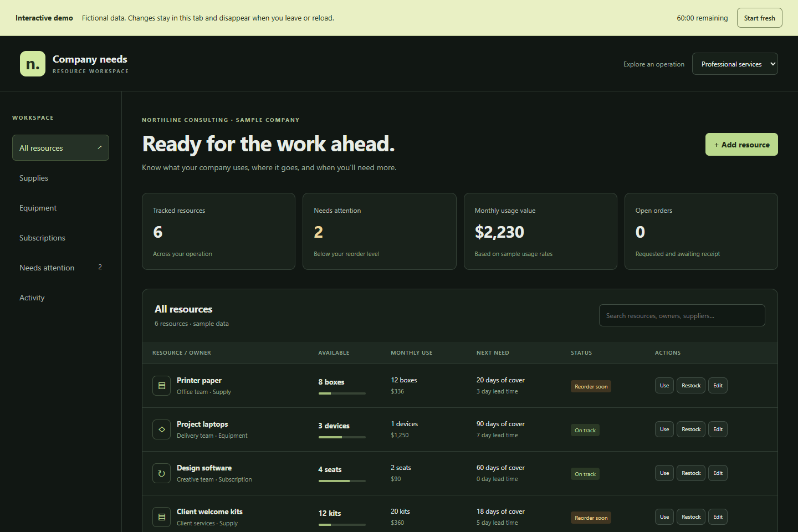Image resolution: width=798 pixels, height=532 pixels.
Task: Go to Supplies in the sidebar
Action: pos(60,178)
